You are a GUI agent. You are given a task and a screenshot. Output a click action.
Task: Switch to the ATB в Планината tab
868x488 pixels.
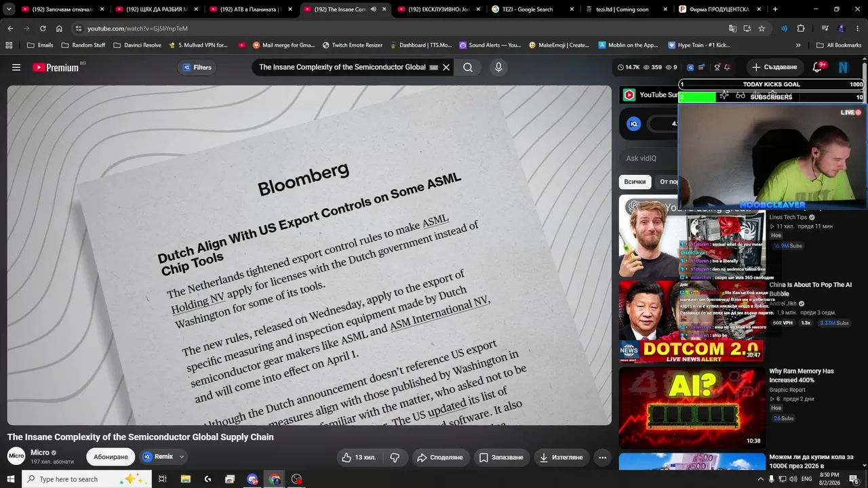(x=250, y=9)
